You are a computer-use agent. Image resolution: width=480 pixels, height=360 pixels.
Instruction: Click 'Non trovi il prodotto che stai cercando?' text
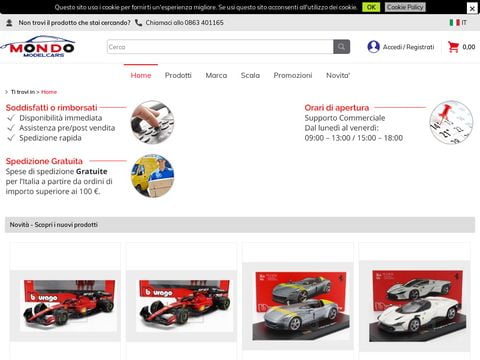click(74, 23)
